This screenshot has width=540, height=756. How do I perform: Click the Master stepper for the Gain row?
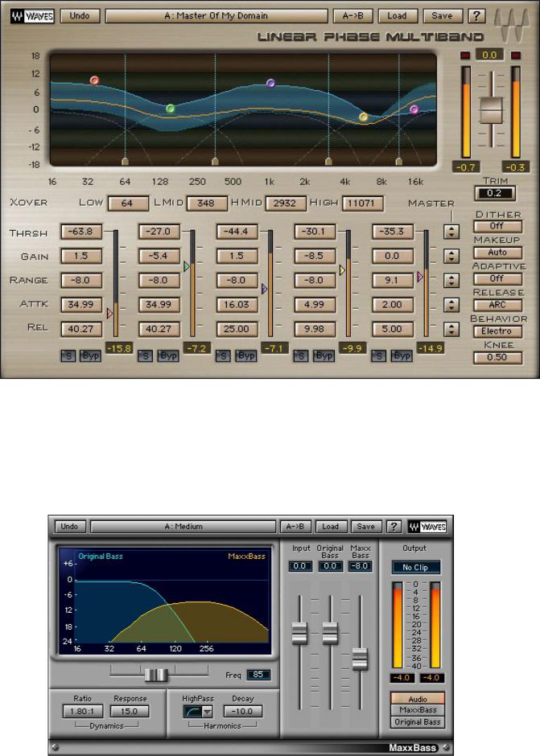point(451,256)
